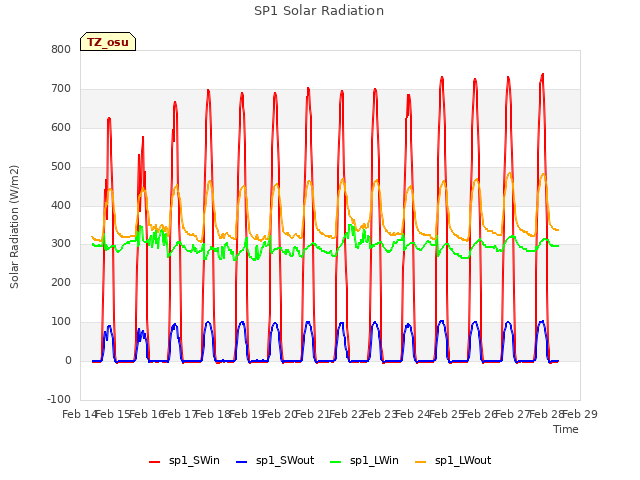640x480 pixels.
Task: Click the Feb 23 x-axis tick label
Action: 380,414
